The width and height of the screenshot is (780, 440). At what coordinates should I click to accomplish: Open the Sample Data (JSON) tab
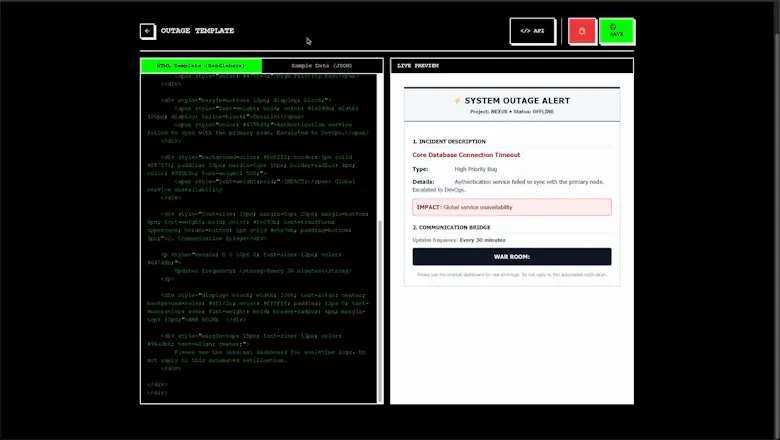322,66
